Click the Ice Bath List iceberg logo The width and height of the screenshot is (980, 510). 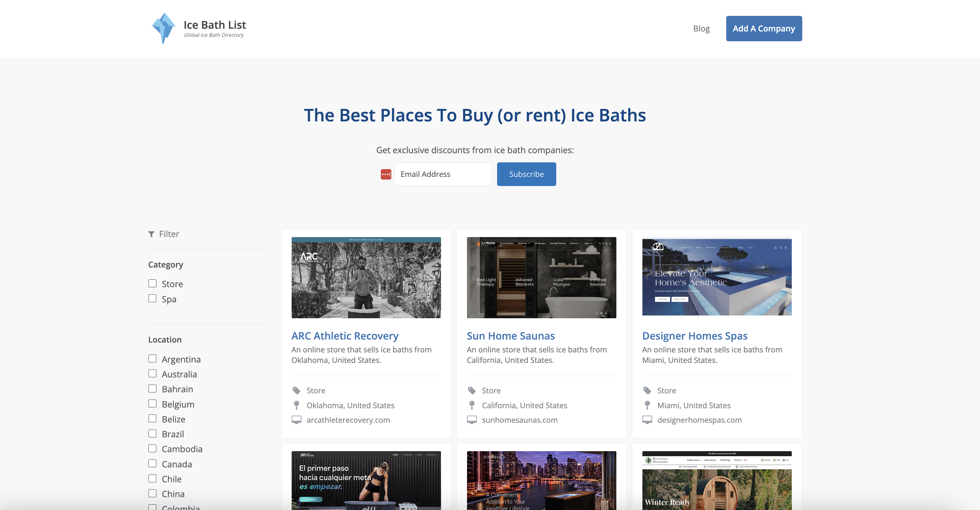164,28
